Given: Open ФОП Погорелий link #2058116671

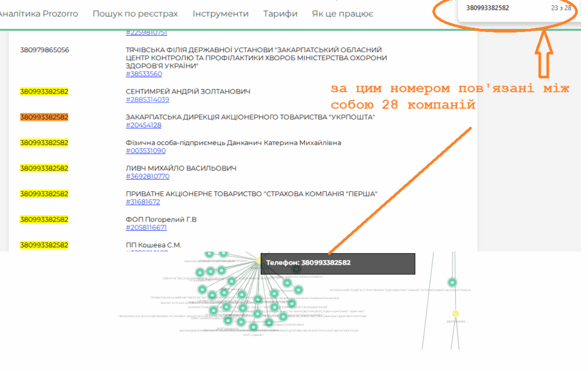Looking at the screenshot, I should point(146,227).
